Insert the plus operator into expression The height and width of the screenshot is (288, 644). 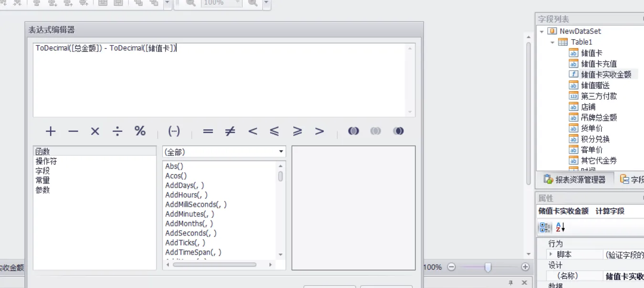coord(51,131)
